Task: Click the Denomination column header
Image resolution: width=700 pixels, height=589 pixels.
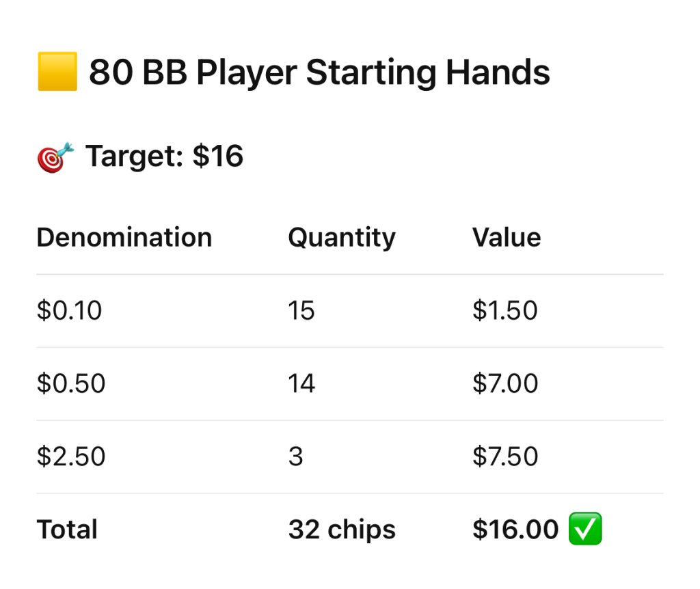Action: pyautogui.click(x=124, y=238)
